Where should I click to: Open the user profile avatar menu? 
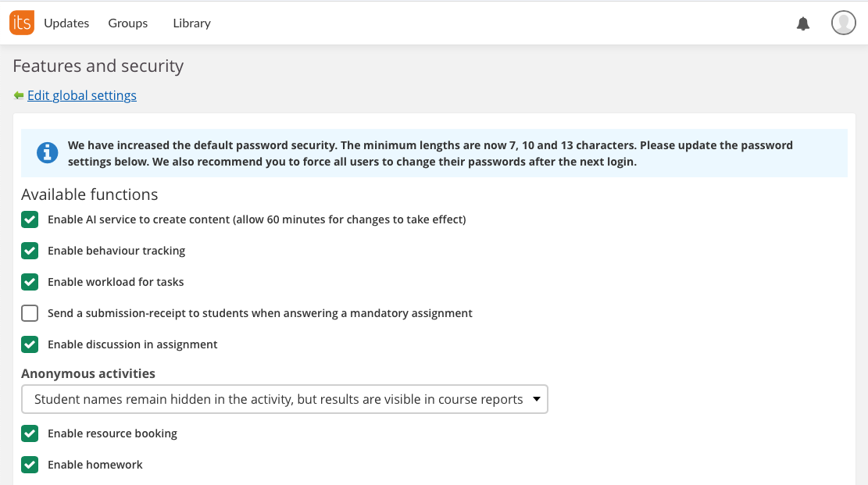pos(843,23)
